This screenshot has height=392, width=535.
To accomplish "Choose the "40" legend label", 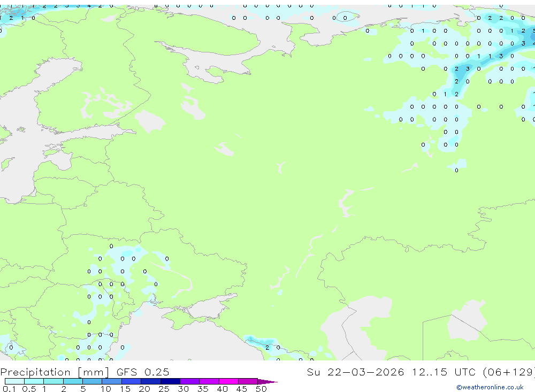I will tap(222, 389).
